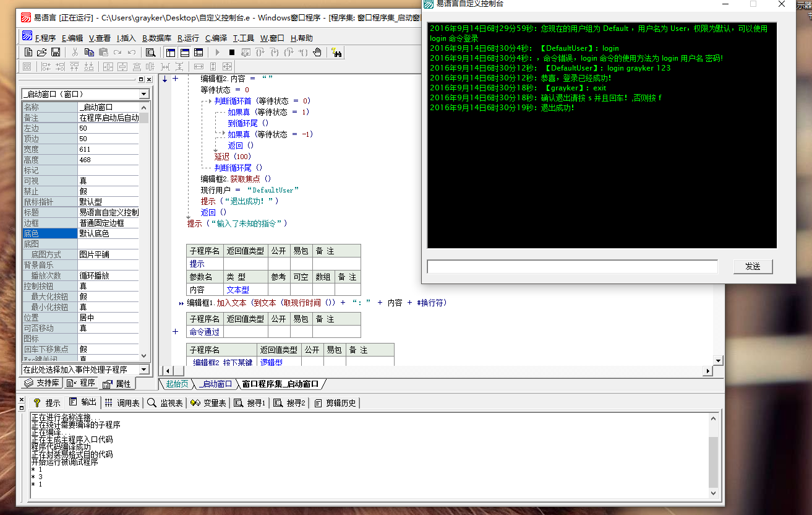The width and height of the screenshot is (812, 515).
Task: Click the 位置 value 居中
Action: point(108,318)
